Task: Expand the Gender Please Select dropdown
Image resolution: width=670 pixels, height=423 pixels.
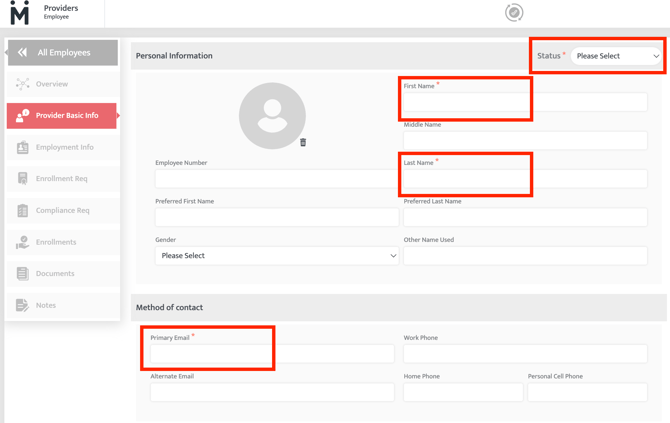Action: click(276, 256)
